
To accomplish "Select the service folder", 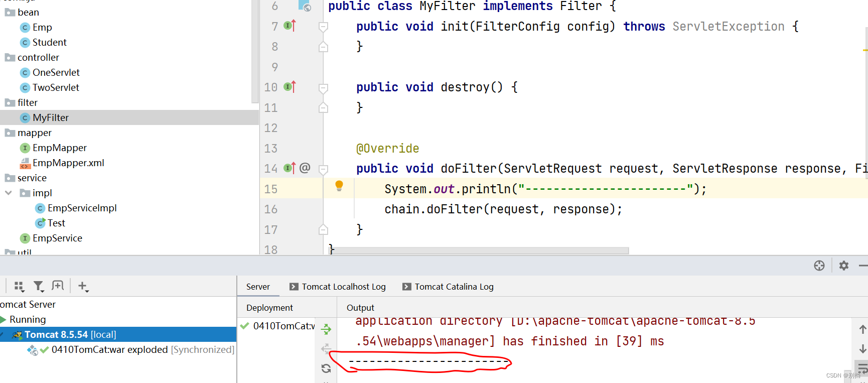I will pyautogui.click(x=32, y=178).
